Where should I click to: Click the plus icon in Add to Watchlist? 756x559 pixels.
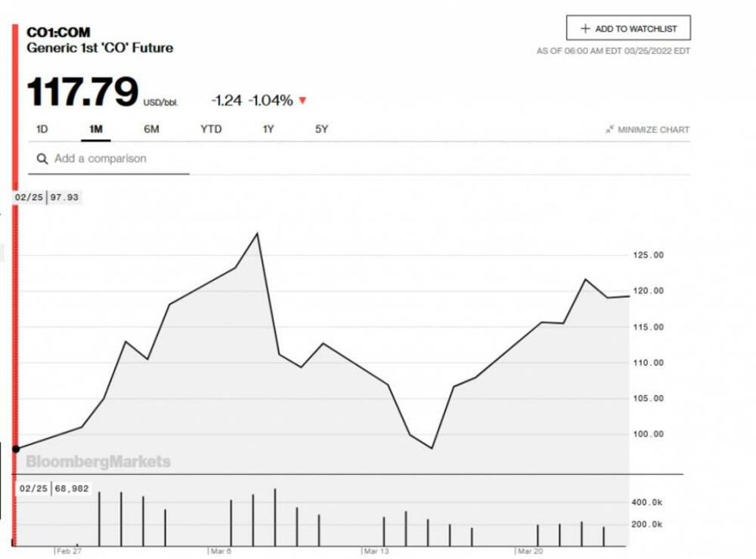(x=584, y=29)
